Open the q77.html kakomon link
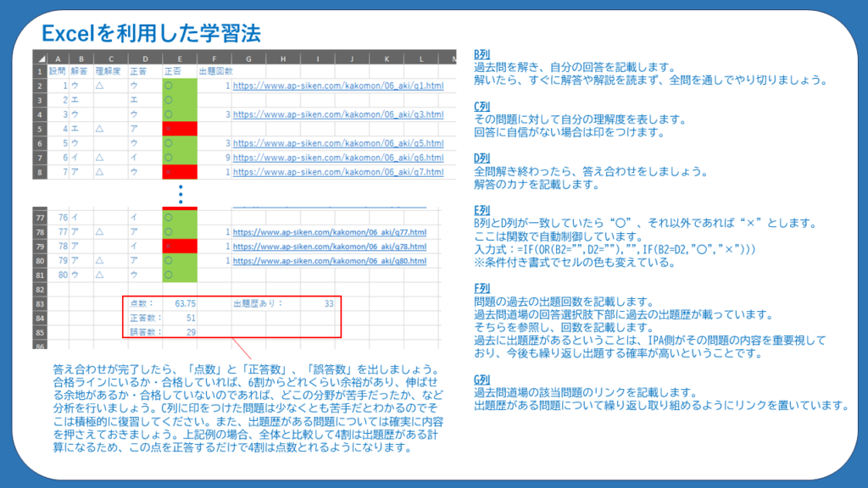The width and height of the screenshot is (868, 488). tap(330, 231)
